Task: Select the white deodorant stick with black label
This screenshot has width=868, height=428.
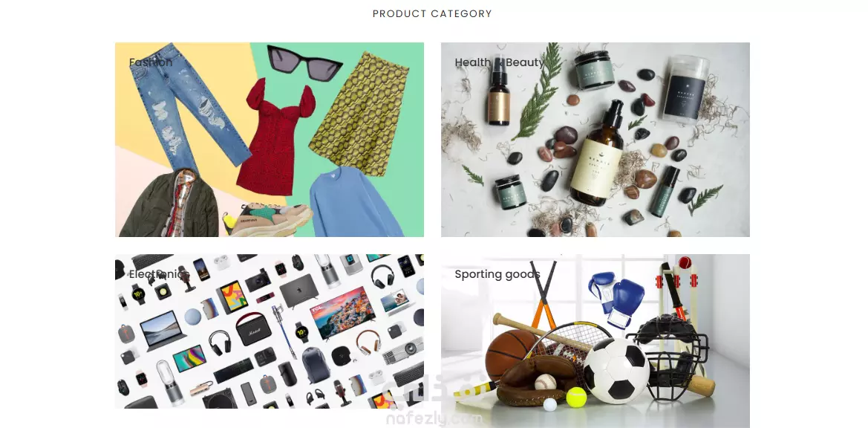Action: pos(685,88)
